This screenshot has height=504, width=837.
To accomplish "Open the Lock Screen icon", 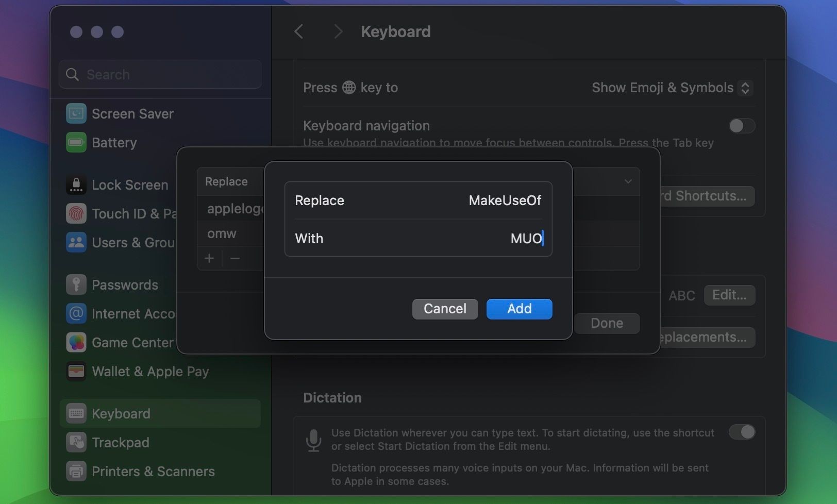I will [76, 185].
